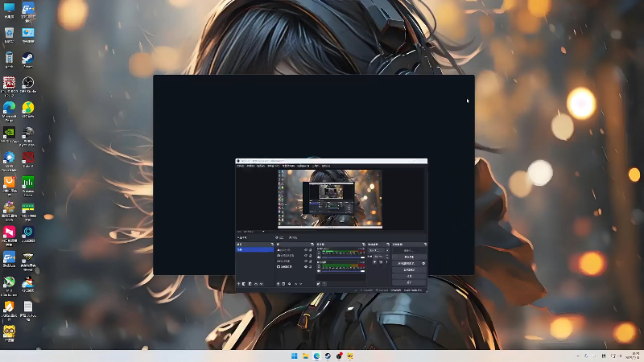Open the Docks menu in OBS
The height and width of the screenshot is (362, 644).
point(274,167)
